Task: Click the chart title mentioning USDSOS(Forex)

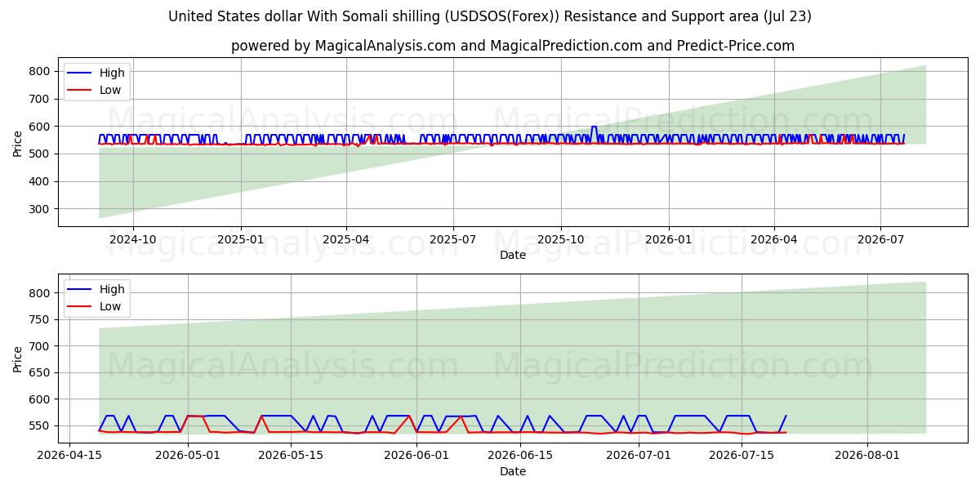Action: point(490,16)
